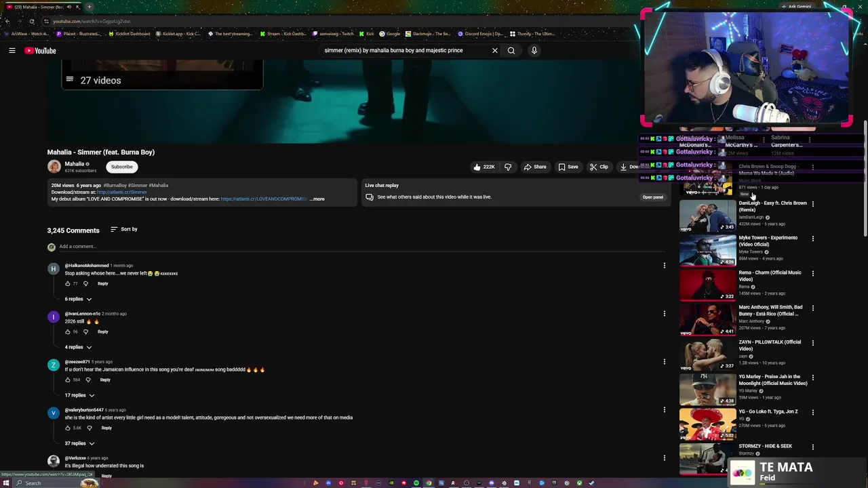
Task: Like the Jamaican influence comment
Action: click(x=68, y=380)
